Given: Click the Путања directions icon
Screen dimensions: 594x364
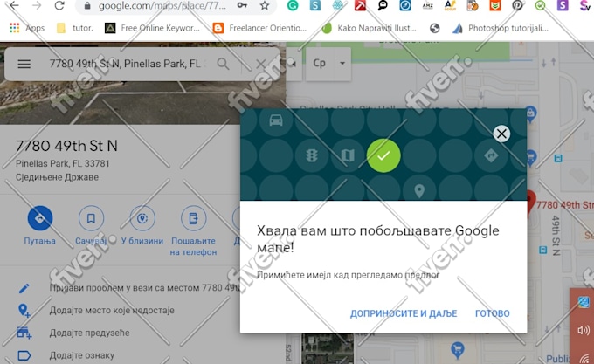Looking at the screenshot, I should pos(40,218).
